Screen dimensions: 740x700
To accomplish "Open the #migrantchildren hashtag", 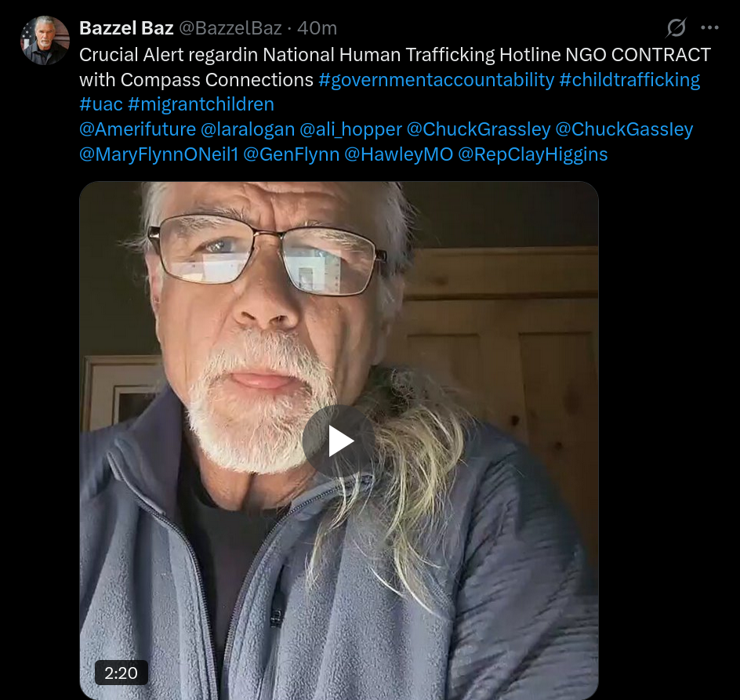I will [201, 104].
